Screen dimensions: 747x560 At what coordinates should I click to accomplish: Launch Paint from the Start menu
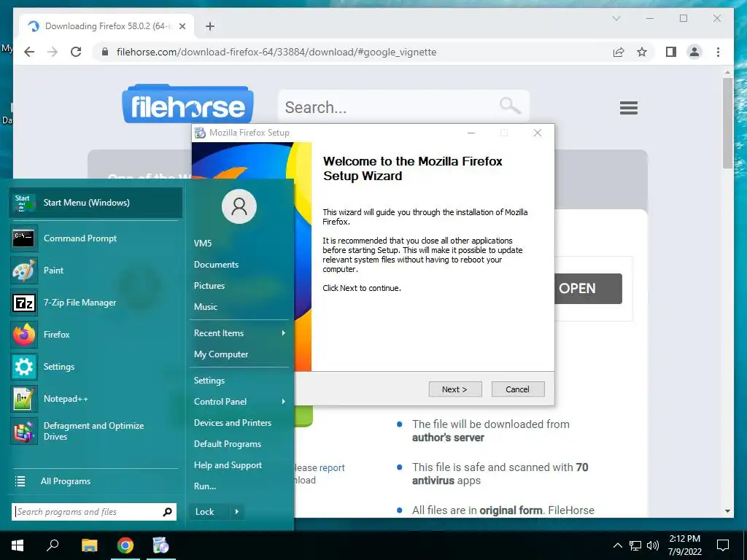(96, 270)
